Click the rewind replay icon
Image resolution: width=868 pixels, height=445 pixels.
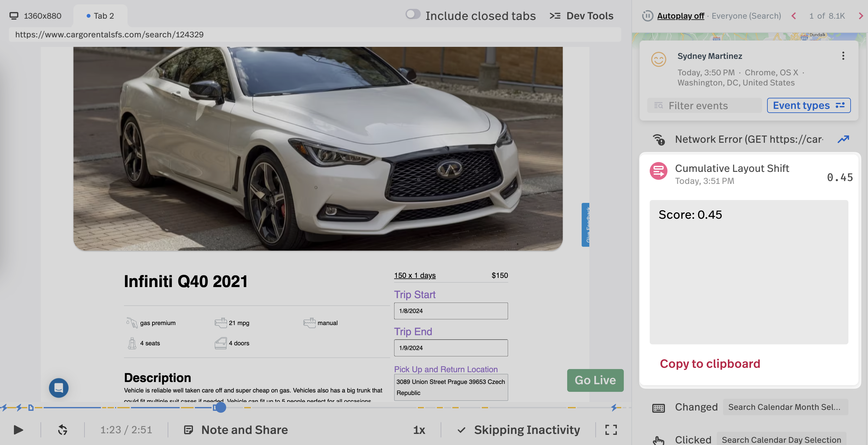click(x=63, y=430)
